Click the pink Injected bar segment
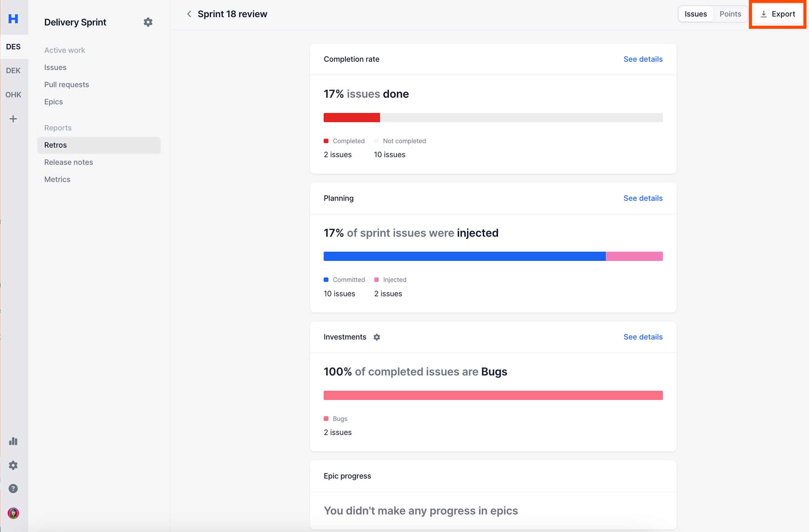Image resolution: width=809 pixels, height=532 pixels. [x=634, y=256]
